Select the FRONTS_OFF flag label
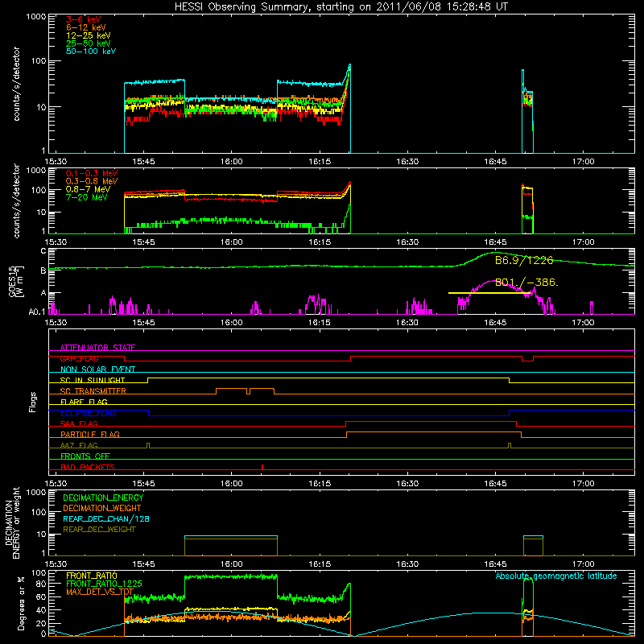This screenshot has height=644, width=644. click(x=85, y=456)
